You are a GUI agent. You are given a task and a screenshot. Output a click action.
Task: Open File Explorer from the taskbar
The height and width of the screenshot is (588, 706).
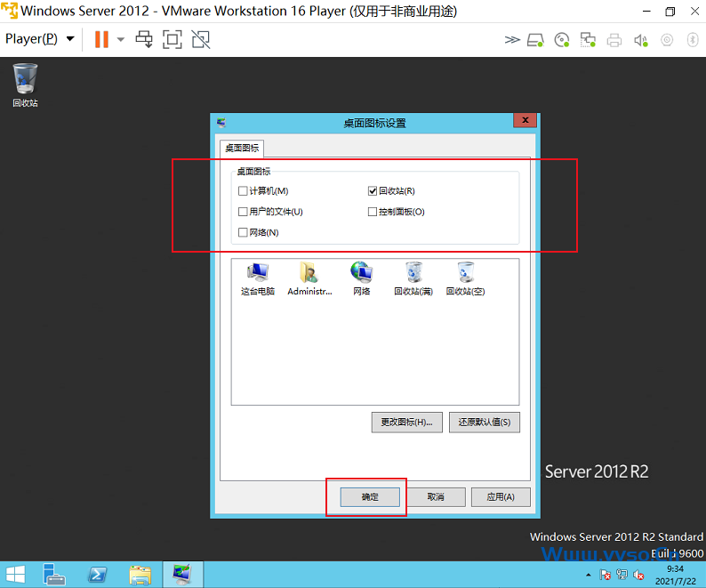pyautogui.click(x=140, y=574)
